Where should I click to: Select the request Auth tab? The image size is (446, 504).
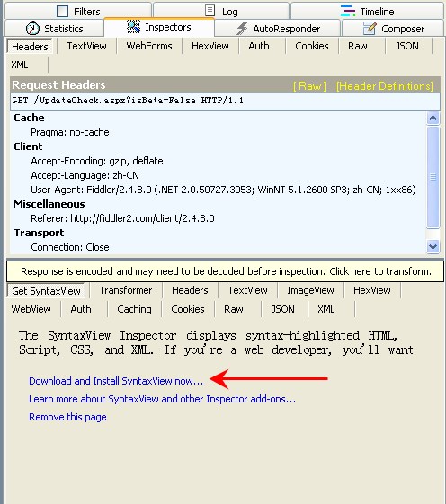tap(259, 46)
